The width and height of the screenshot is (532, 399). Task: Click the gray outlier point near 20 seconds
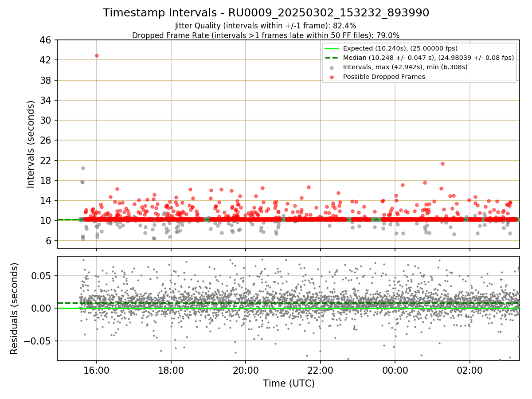click(83, 168)
